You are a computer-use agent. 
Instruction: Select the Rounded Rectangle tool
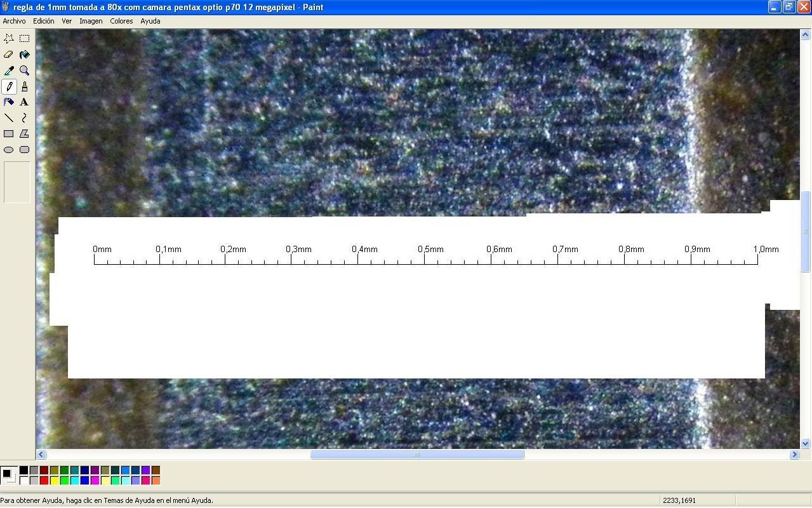tap(24, 150)
